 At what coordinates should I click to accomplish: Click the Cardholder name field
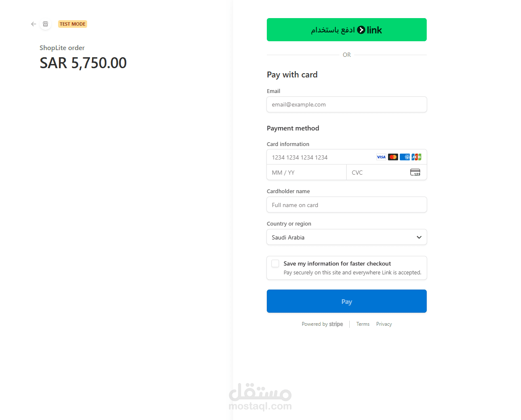click(346, 205)
